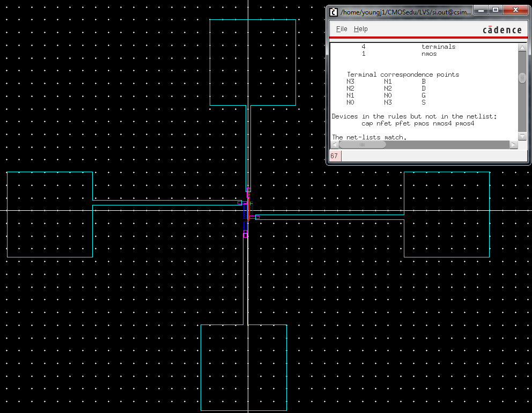Viewport: 532px width, 413px height.
Task: Click the left arrow of the horizontal scrollbar
Action: [334, 144]
